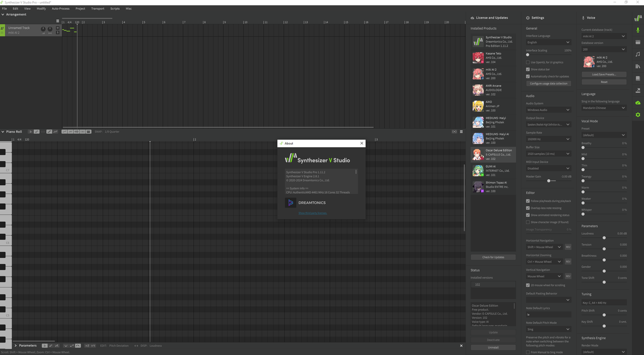Click Check for Updates button
The width and height of the screenshot is (644, 355).
tap(493, 257)
